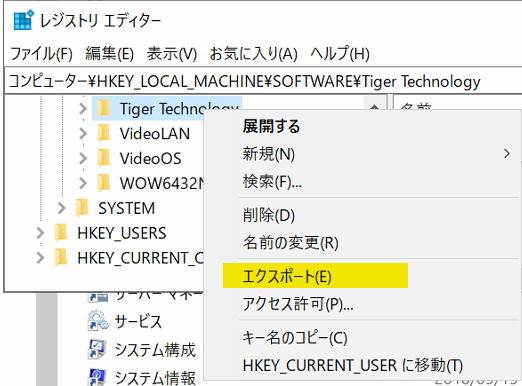This screenshot has height=386, width=522.
Task: Select the VideoLAN key label
Action: point(155,134)
